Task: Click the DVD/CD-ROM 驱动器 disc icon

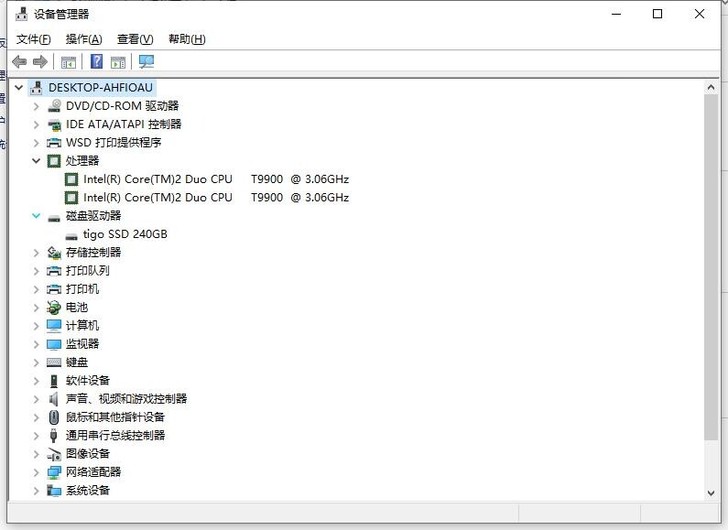Action: pyautogui.click(x=54, y=106)
